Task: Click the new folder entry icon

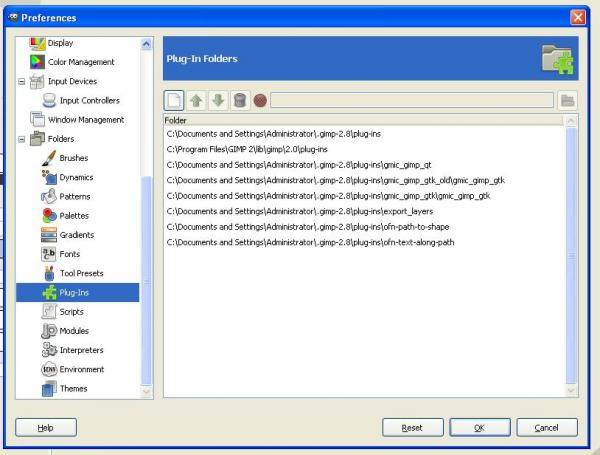Action: coord(174,101)
